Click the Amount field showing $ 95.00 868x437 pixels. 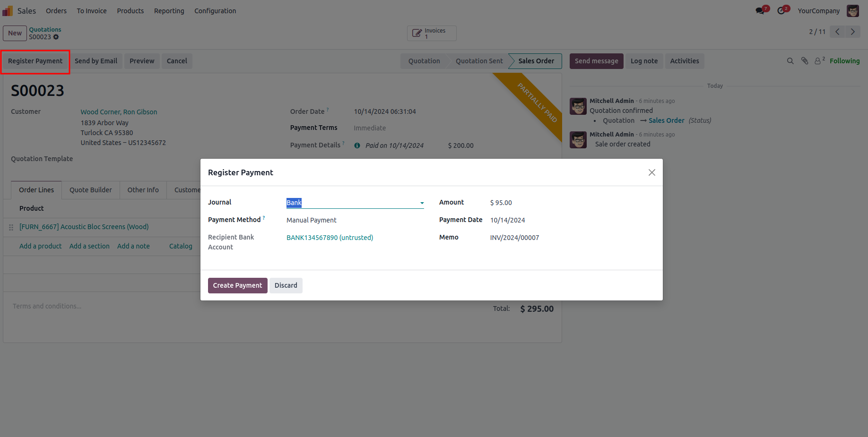coord(501,203)
